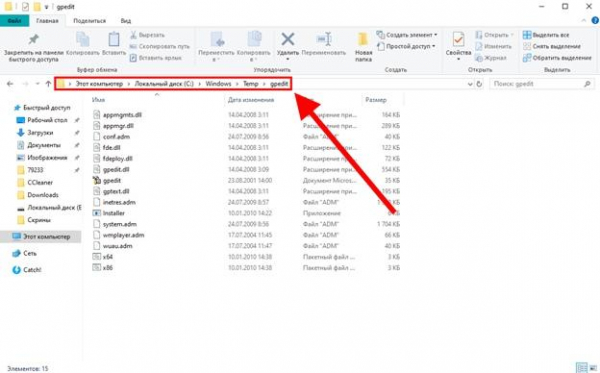This screenshot has width=600, height=373.
Task: Click the Вставить paste clipboard icon
Action: (114, 40)
